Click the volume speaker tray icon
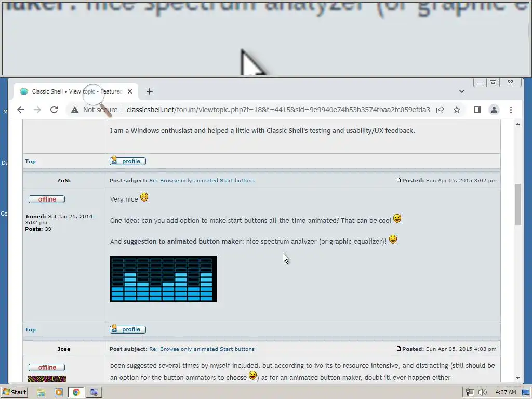Image resolution: width=532 pixels, height=399 pixels. (x=482, y=393)
